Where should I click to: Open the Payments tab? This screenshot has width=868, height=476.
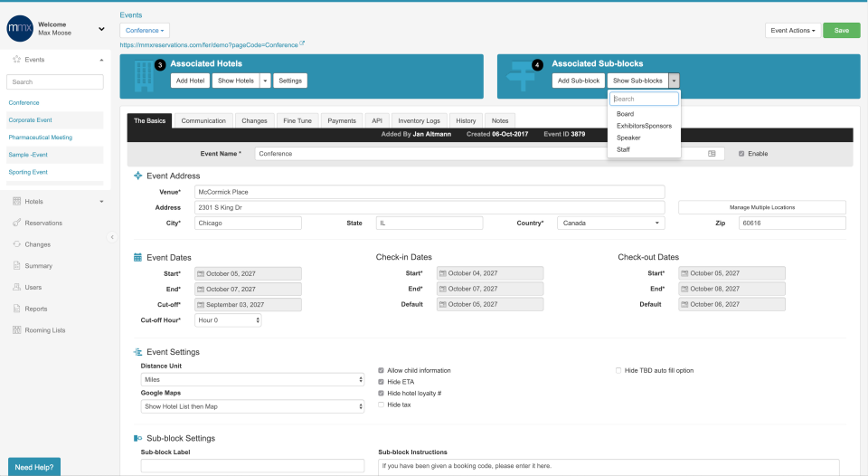coord(342,120)
